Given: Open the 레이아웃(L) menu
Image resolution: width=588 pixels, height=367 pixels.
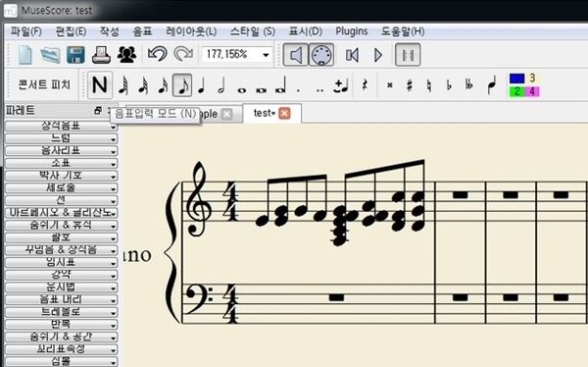Looking at the screenshot, I should [191, 31].
